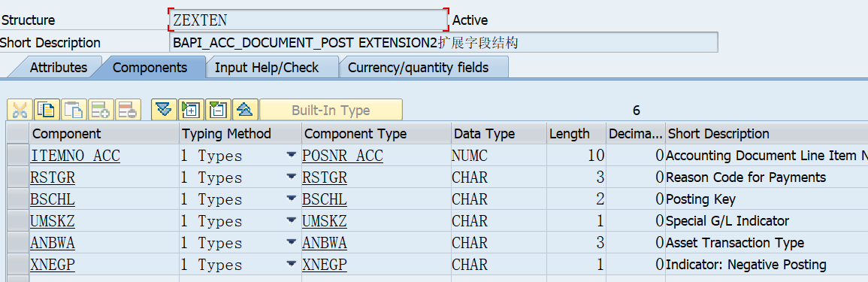868x282 pixels.
Task: Open Typing Method dropdown for RSTGR
Action: coord(291,177)
